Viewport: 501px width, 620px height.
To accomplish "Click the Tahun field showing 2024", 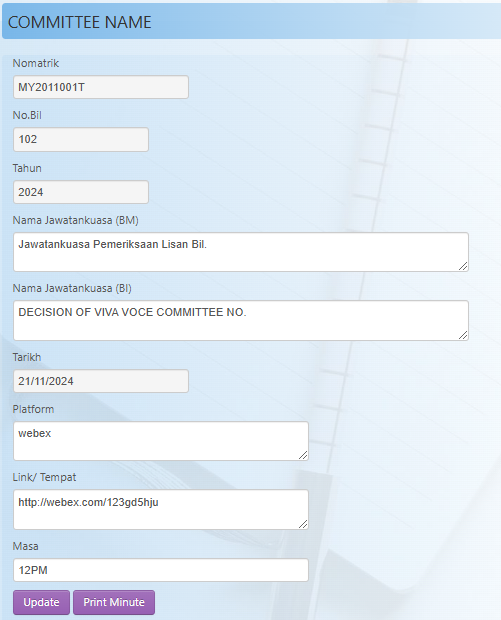I will (81, 192).
